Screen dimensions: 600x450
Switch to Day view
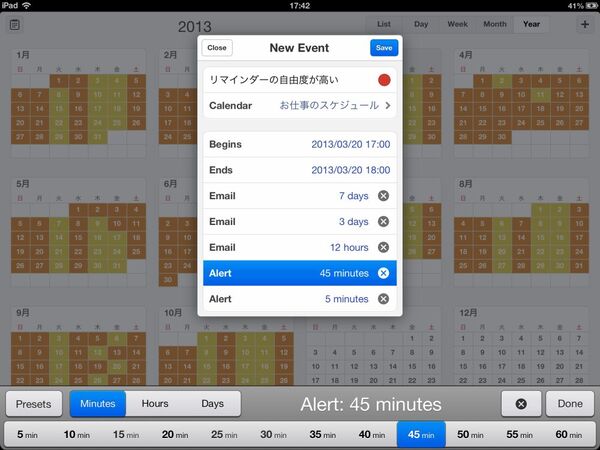point(421,24)
